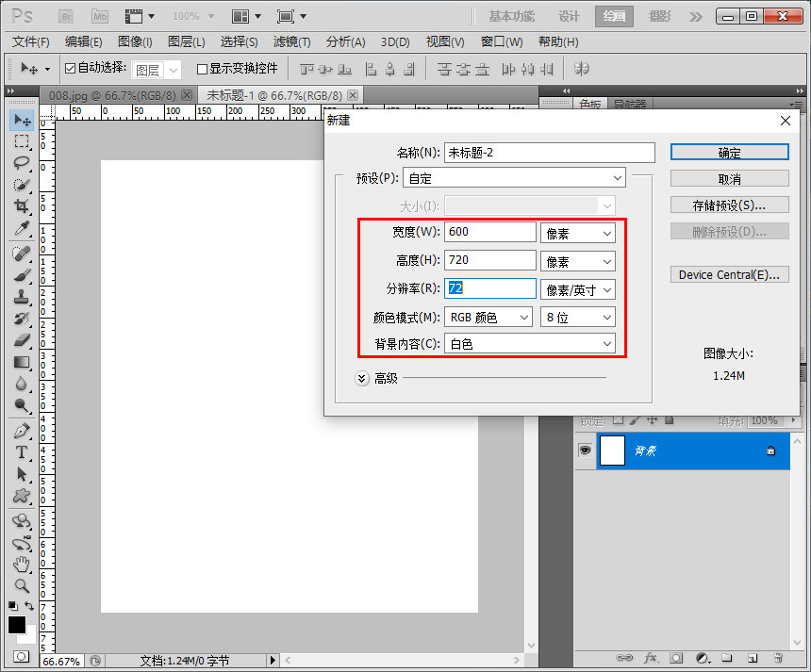Click the black foreground color swatch
This screenshot has height=672, width=811.
pos(17,625)
